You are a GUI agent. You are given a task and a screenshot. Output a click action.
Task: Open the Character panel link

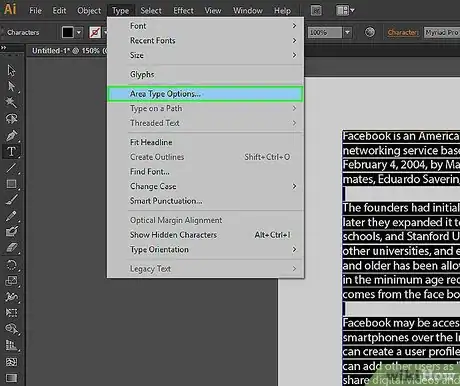click(x=402, y=32)
